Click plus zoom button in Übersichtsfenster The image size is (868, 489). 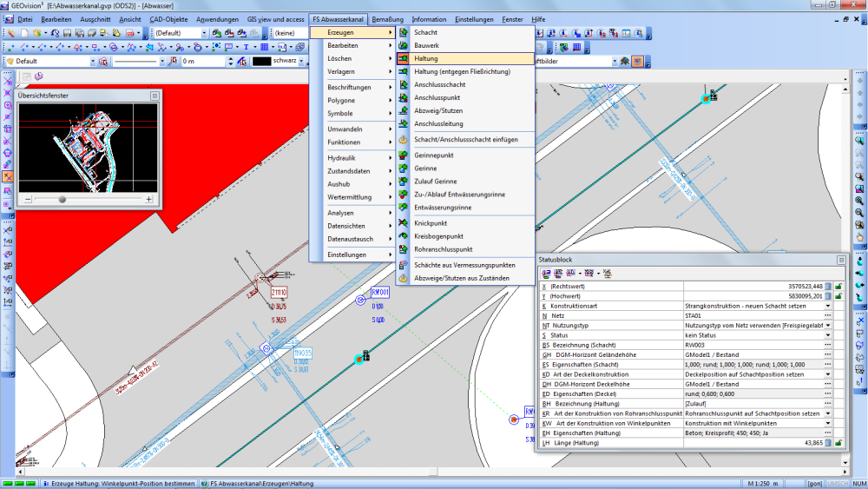click(x=149, y=200)
